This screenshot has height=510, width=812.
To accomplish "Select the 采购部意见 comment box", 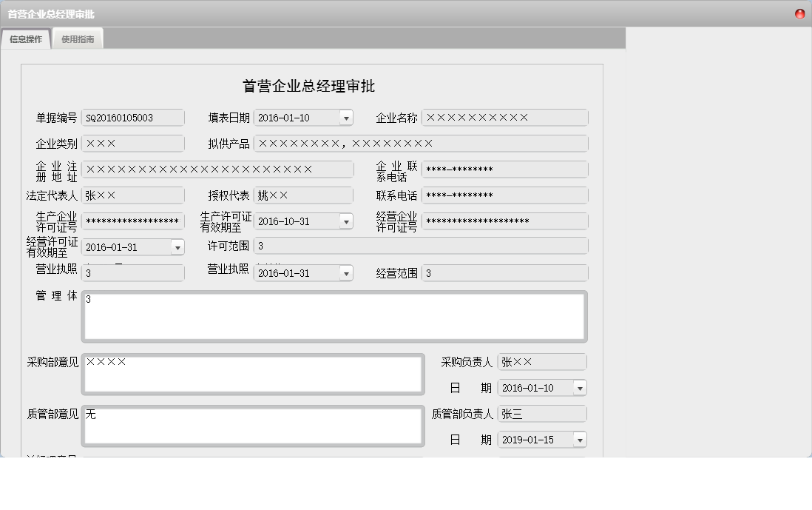I will [x=251, y=374].
